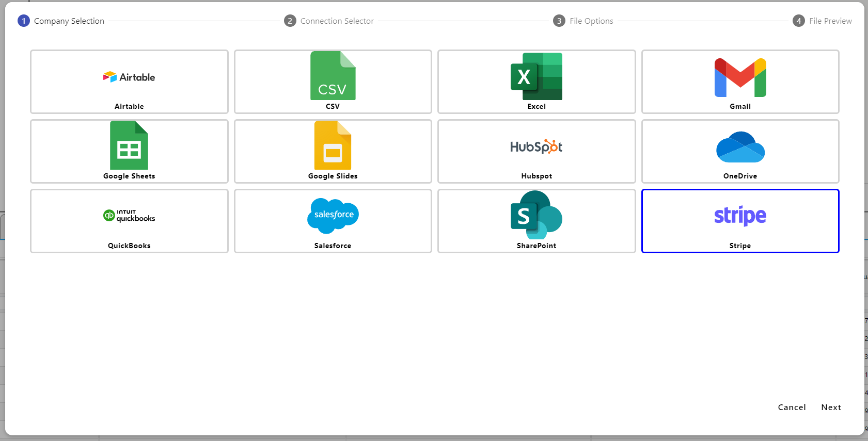Select the Gmail envelope icon
The height and width of the screenshot is (441, 868).
pos(740,77)
